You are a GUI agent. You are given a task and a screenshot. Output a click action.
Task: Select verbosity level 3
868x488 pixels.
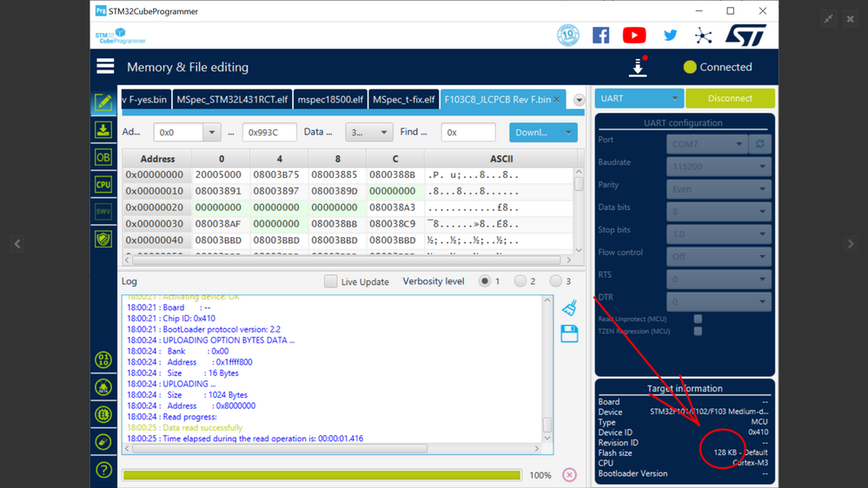coord(555,281)
